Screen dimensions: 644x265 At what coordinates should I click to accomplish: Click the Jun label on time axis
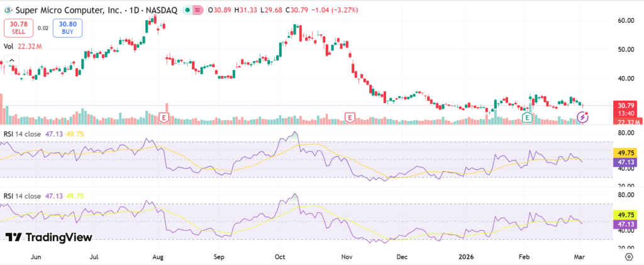pos(36,257)
